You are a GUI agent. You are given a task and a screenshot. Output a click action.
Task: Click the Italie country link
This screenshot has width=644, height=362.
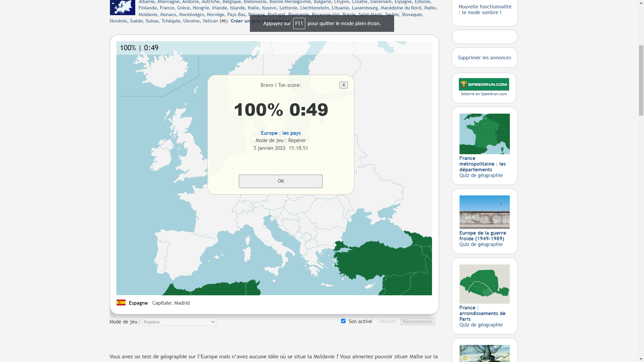point(253,8)
